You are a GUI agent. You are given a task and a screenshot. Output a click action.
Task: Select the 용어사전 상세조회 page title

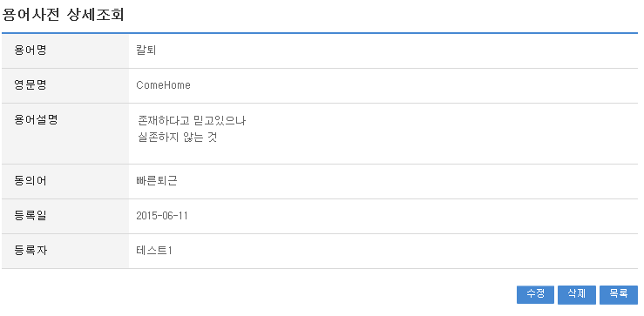click(64, 15)
